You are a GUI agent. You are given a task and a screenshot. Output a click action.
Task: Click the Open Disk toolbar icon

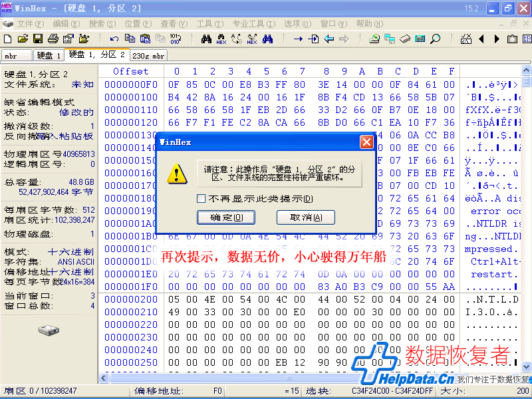coord(374,39)
